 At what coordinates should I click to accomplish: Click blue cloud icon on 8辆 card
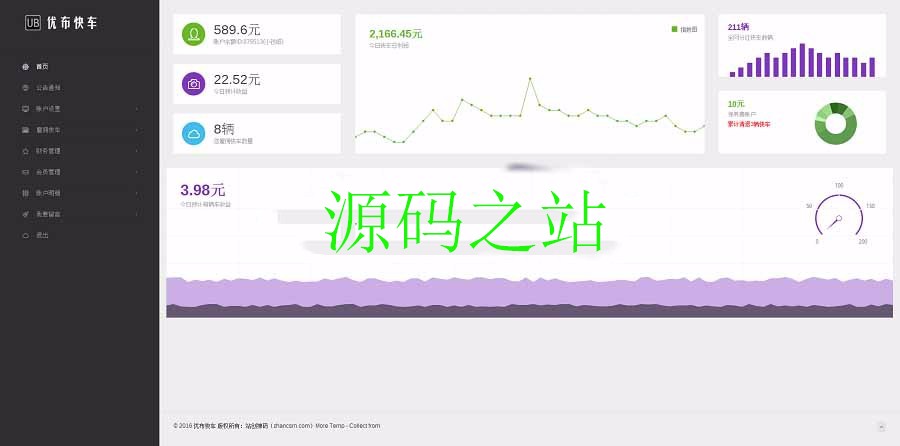(x=193, y=133)
